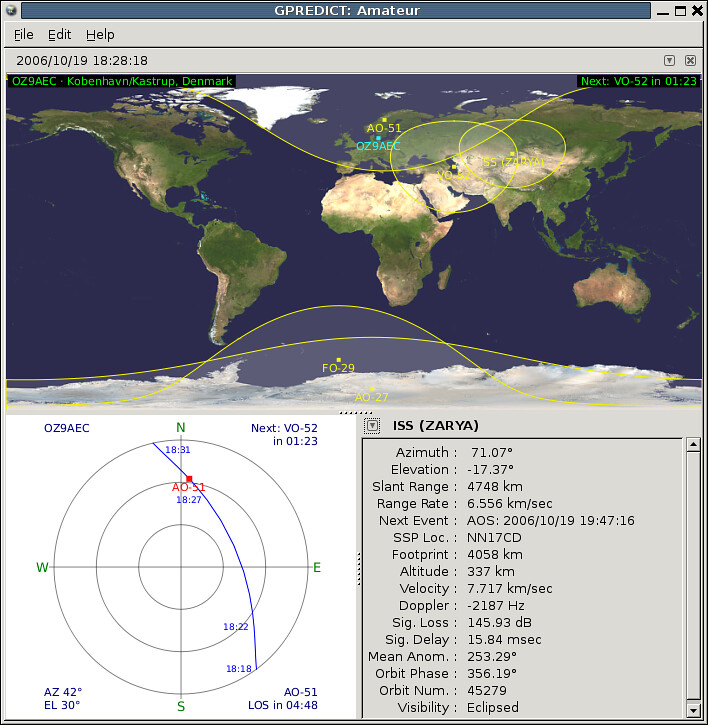Click scrollbar up arrow in satellite data
Screen dimensions: 708x725
[x=693, y=445]
